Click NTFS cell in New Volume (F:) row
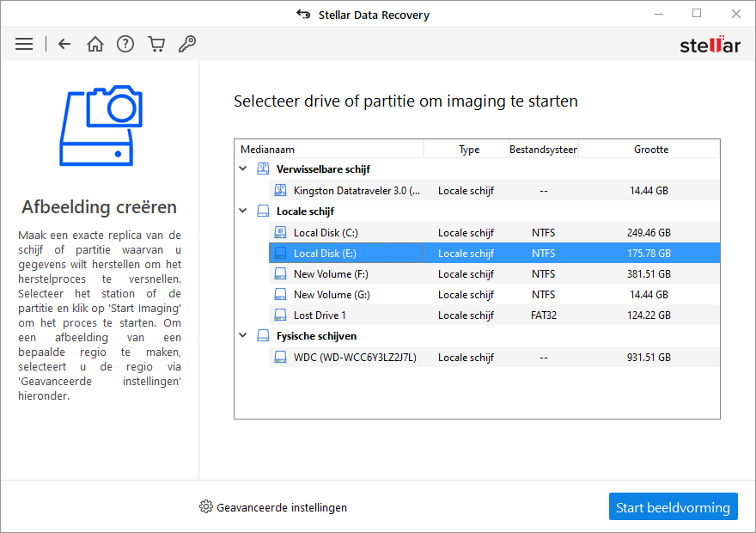Viewport: 756px width, 533px height. tap(543, 274)
